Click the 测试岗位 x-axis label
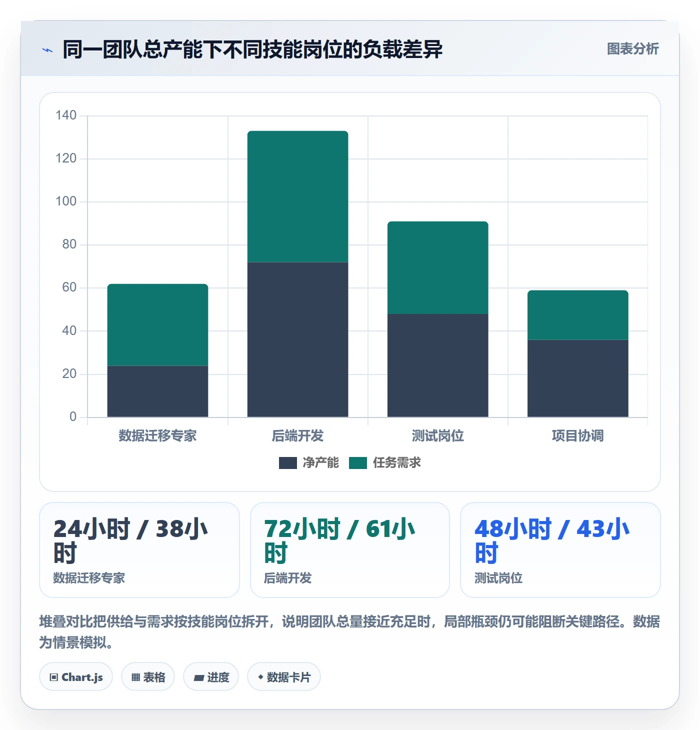The width and height of the screenshot is (700, 730). pos(437,436)
